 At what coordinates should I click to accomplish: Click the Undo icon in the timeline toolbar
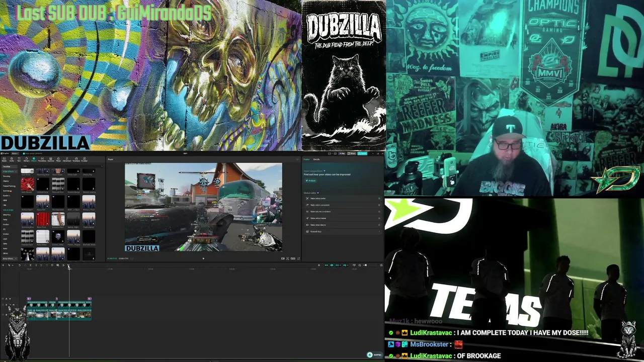19,265
